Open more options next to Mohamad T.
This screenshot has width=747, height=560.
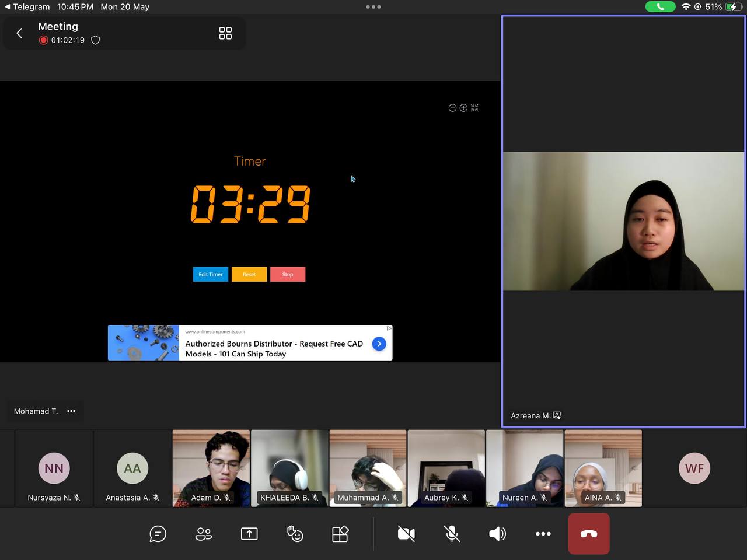click(x=71, y=411)
